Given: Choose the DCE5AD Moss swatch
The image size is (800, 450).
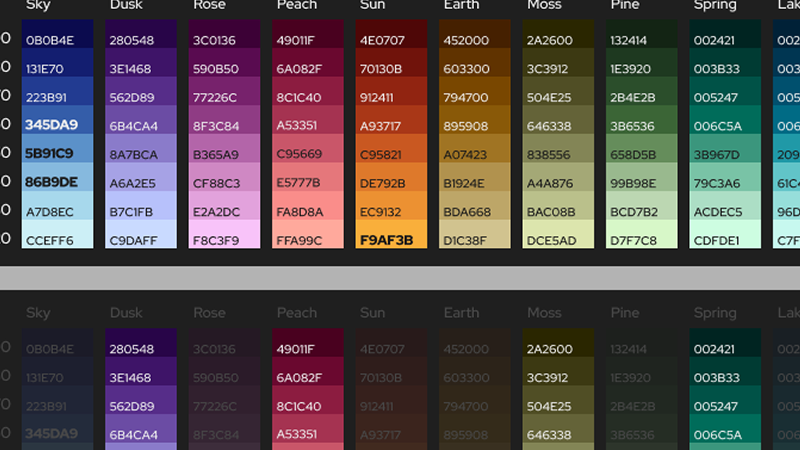Looking at the screenshot, I should (x=558, y=234).
